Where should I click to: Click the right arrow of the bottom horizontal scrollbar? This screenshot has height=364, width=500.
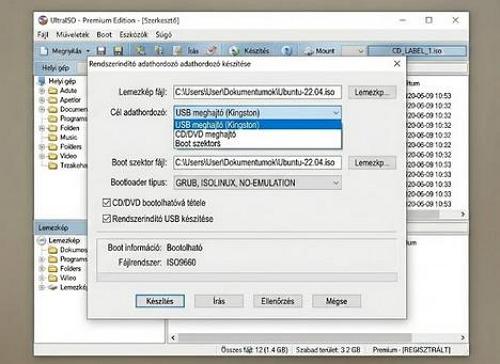pyautogui.click(x=462, y=338)
